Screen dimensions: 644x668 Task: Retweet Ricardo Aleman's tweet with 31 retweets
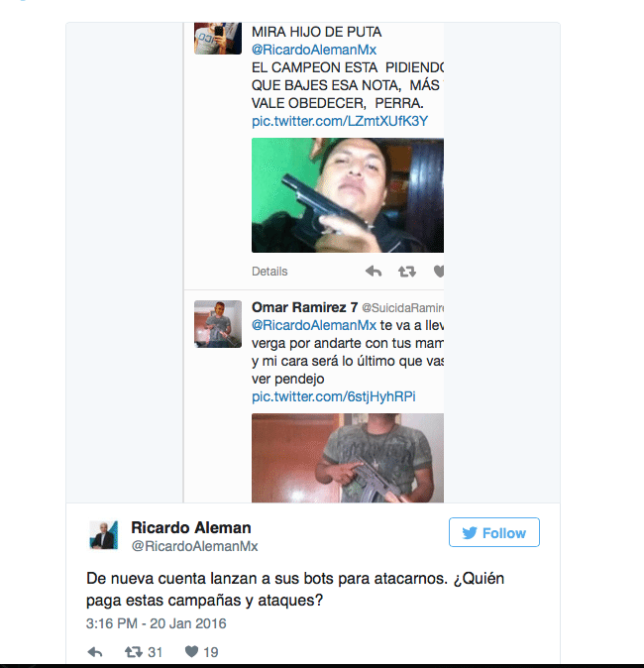point(134,652)
